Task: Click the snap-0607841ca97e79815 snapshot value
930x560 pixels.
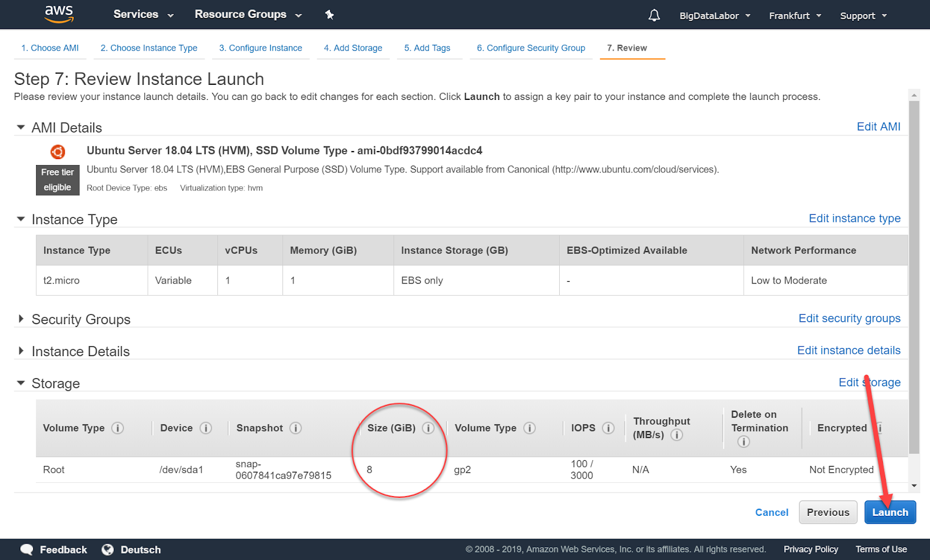Action: pyautogui.click(x=284, y=470)
